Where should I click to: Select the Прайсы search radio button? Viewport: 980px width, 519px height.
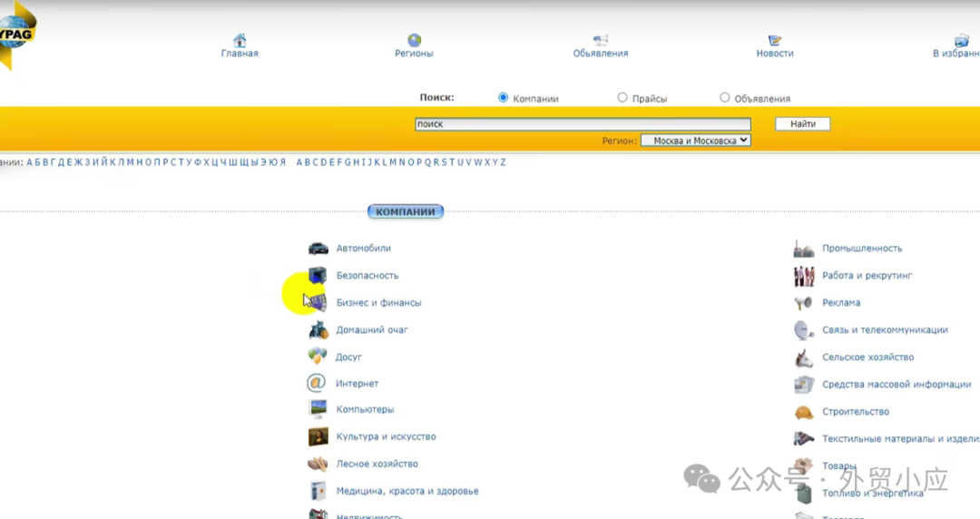622,98
